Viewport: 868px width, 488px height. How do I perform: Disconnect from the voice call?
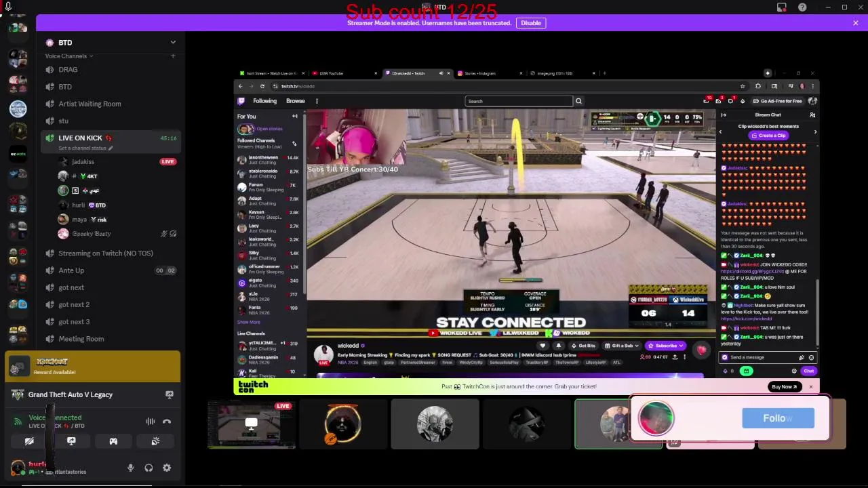167,422
